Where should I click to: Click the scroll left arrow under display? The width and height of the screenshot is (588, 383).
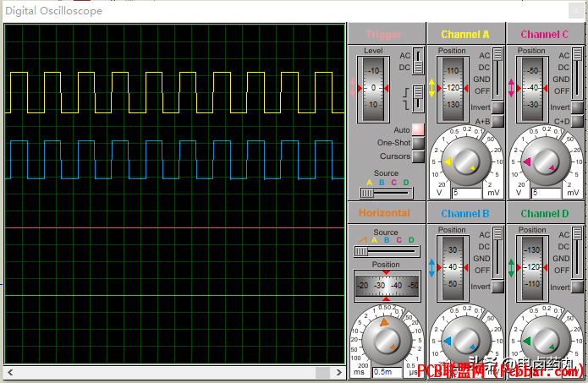coord(10,372)
